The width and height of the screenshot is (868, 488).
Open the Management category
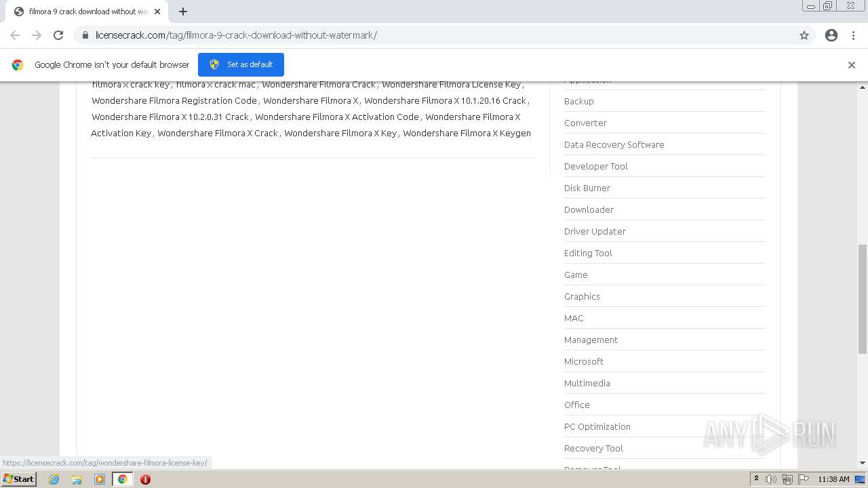[x=591, y=340]
